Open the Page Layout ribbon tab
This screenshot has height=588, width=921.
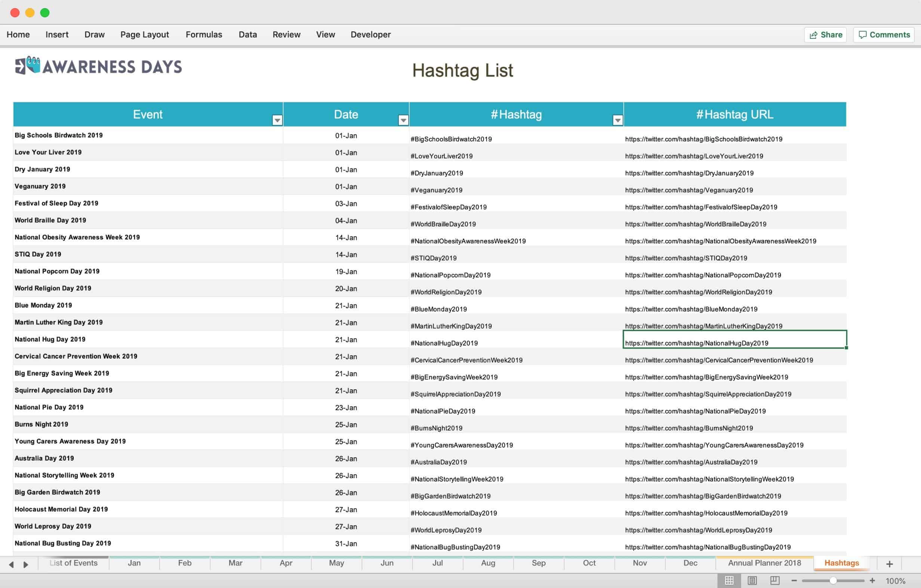(145, 34)
